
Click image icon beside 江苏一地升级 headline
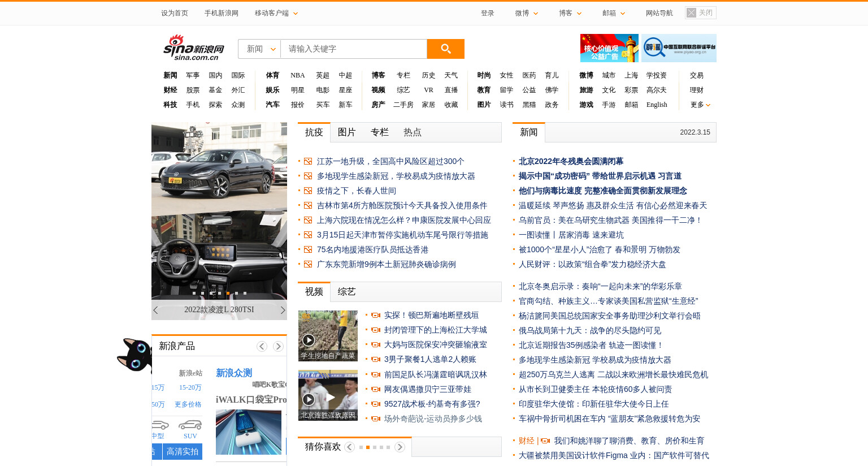(308, 161)
